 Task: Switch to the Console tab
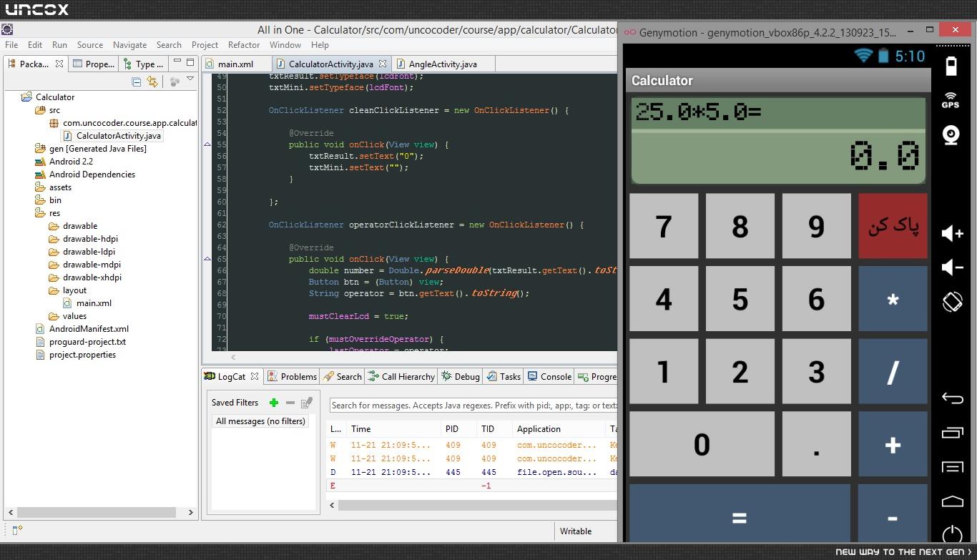click(549, 376)
